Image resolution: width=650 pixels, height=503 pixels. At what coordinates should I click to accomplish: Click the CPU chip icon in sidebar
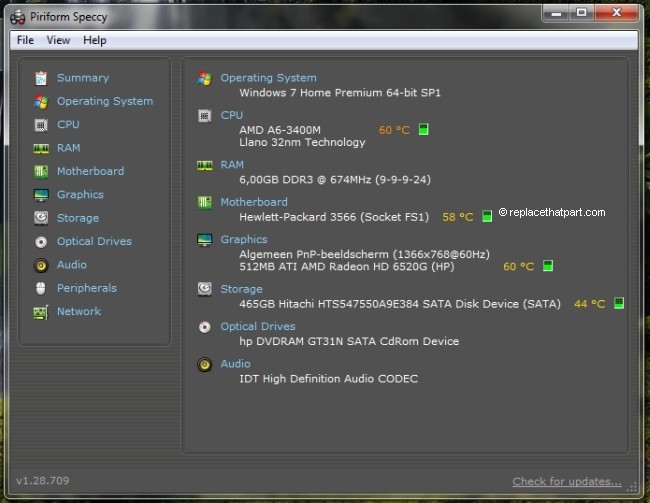coord(41,125)
